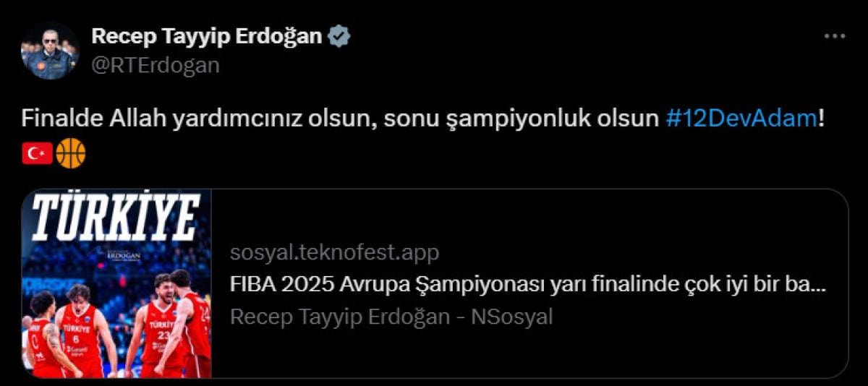
Task: Click the Turkish flag emoji
Action: coord(37,153)
